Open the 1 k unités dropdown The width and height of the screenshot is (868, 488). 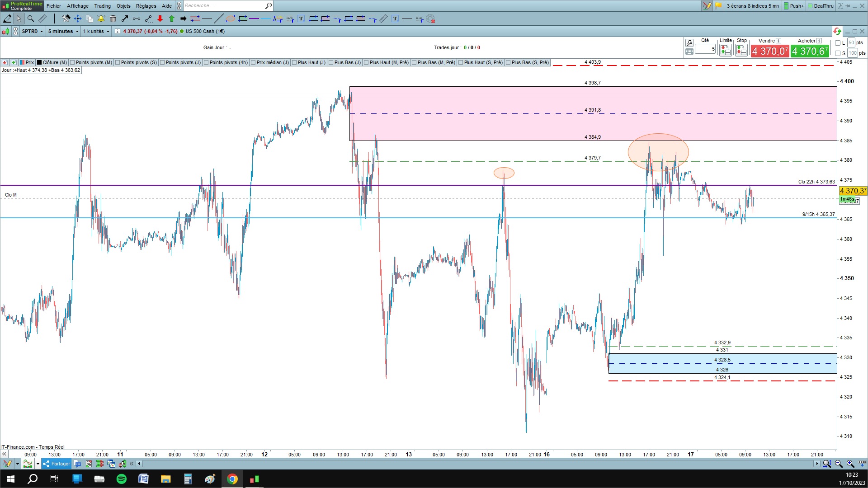point(96,31)
